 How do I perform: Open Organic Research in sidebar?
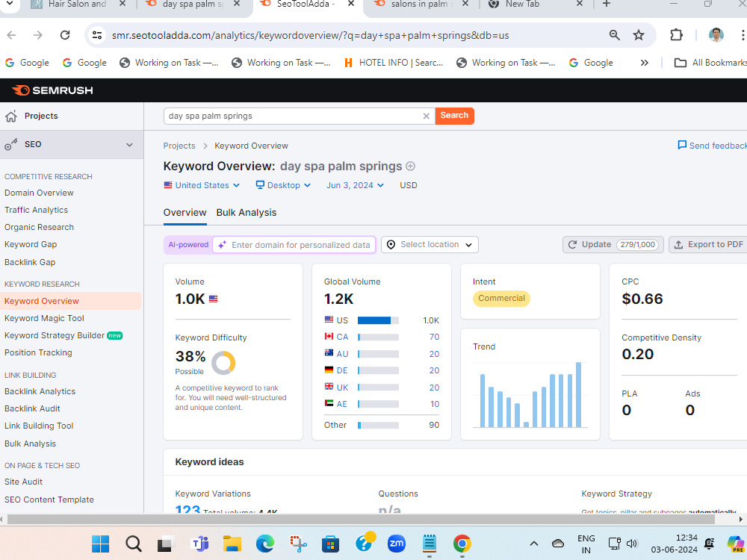point(39,227)
